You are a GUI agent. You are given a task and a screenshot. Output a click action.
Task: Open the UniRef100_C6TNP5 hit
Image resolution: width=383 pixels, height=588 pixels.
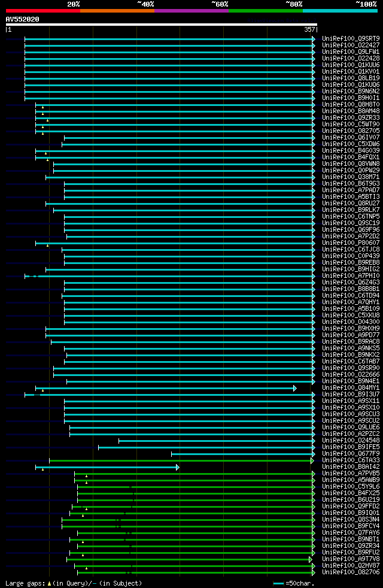[x=351, y=216]
